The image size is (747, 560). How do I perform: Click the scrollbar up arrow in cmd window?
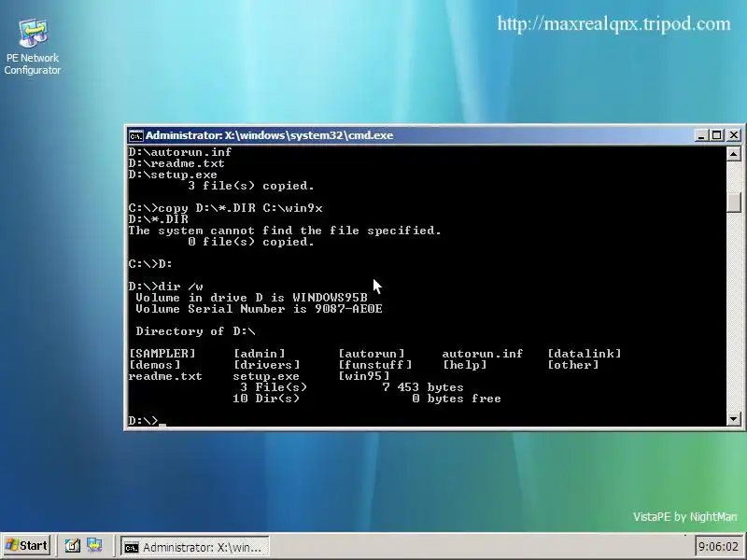click(734, 154)
